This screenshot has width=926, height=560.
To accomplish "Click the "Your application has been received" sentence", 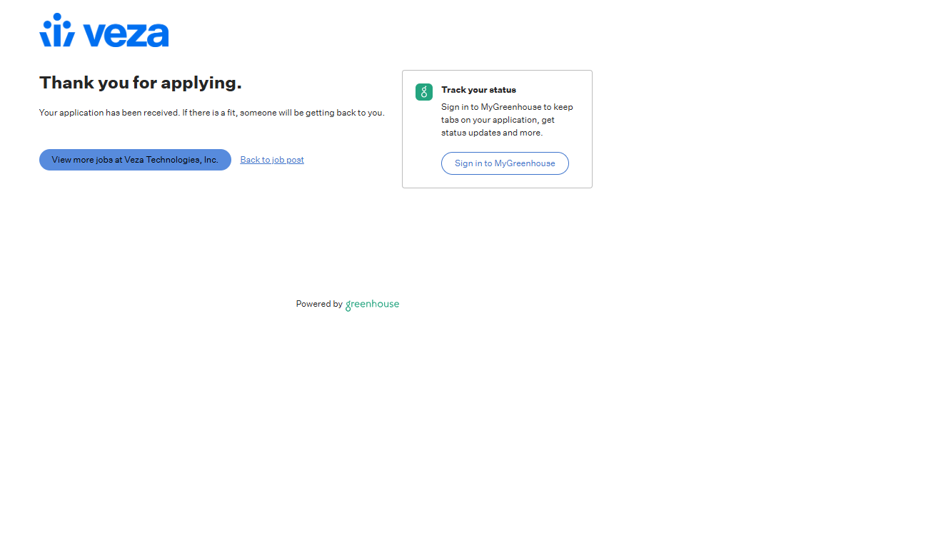I will click(109, 113).
